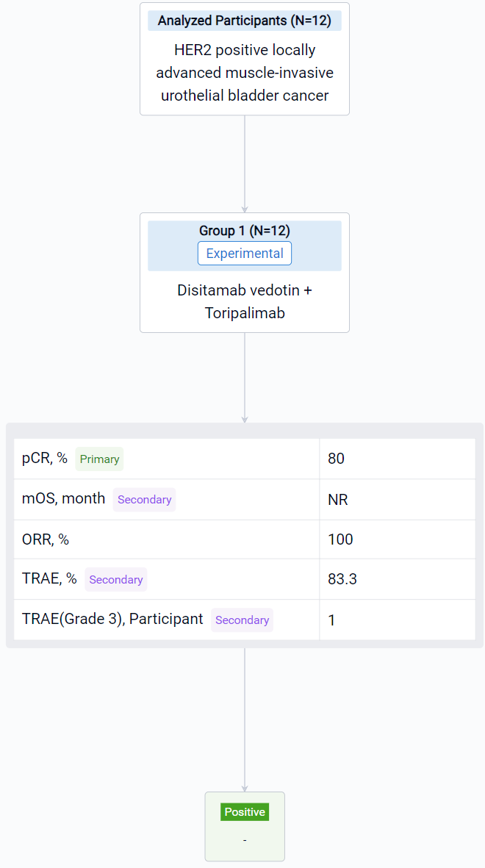485x868 pixels.
Task: Click the Secondary tag beside mOS, month
Action: point(144,500)
